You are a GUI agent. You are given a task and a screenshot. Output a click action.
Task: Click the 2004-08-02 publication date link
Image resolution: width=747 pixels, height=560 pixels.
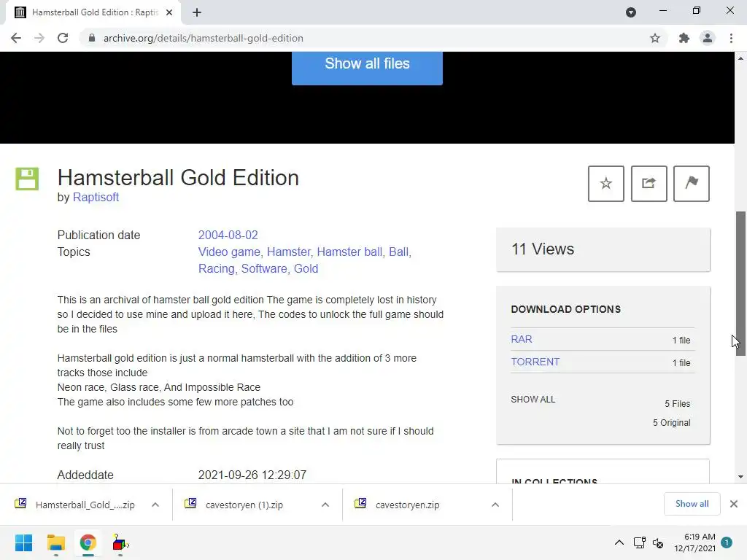pos(228,235)
